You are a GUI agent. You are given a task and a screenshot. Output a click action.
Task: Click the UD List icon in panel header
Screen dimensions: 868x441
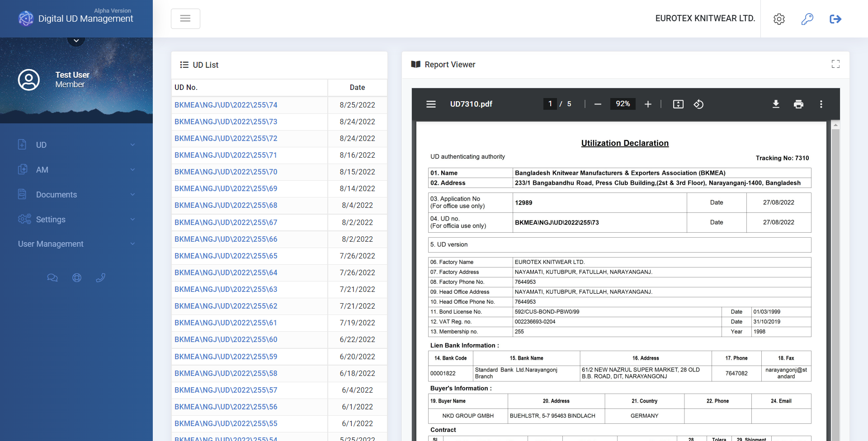[x=184, y=65]
